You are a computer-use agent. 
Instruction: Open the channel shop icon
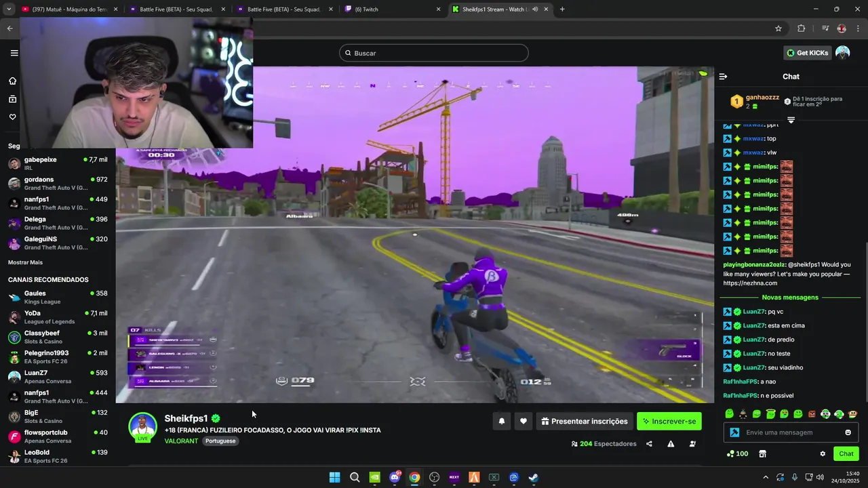[762, 453]
